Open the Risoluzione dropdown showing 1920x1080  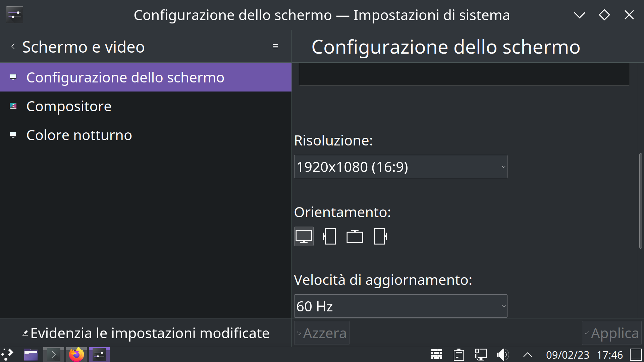pyautogui.click(x=401, y=167)
